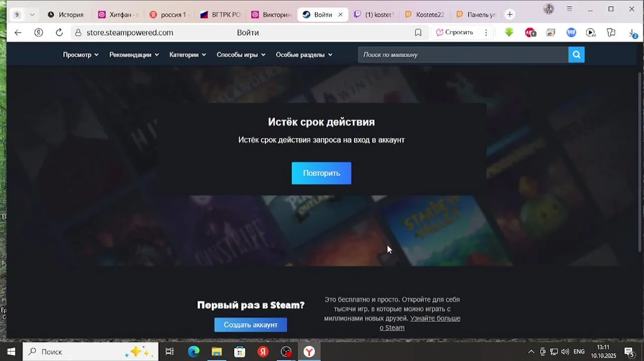644x361 pixels.
Task: Launch Microsoft Edge from the taskbar
Action: (x=194, y=351)
